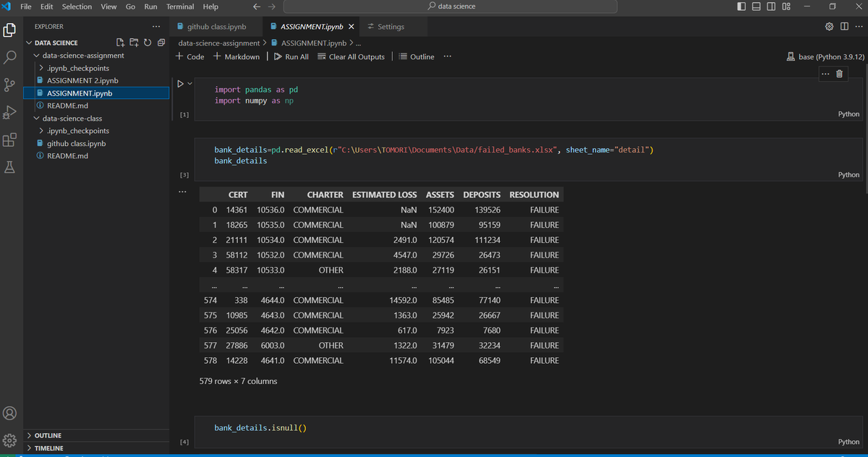Open the Selection menu
The image size is (868, 457).
coord(77,7)
